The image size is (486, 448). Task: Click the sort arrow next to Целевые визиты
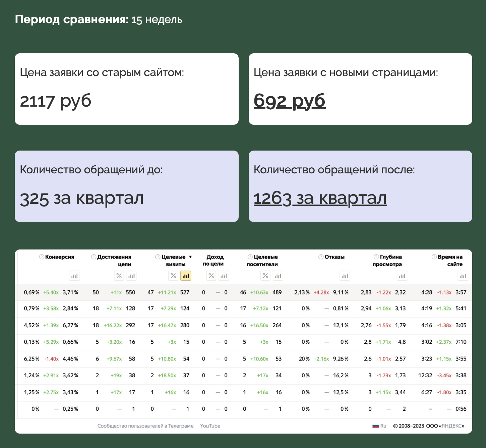pos(190,257)
